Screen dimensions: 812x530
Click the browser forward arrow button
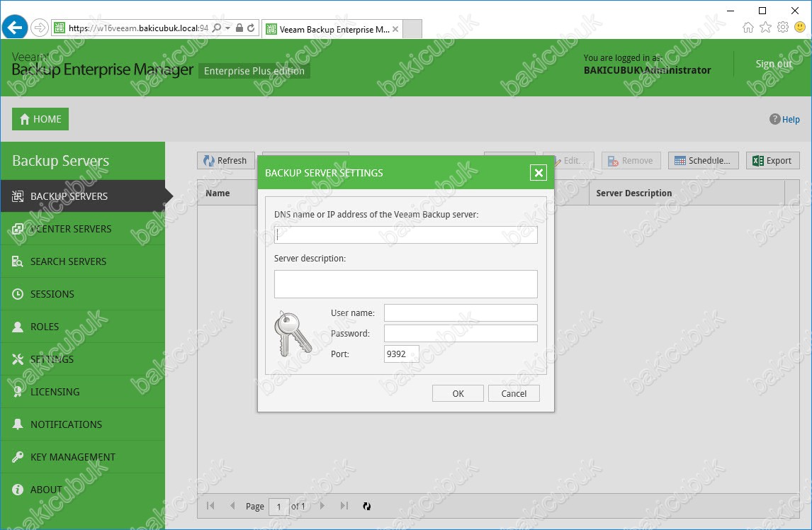pyautogui.click(x=40, y=28)
